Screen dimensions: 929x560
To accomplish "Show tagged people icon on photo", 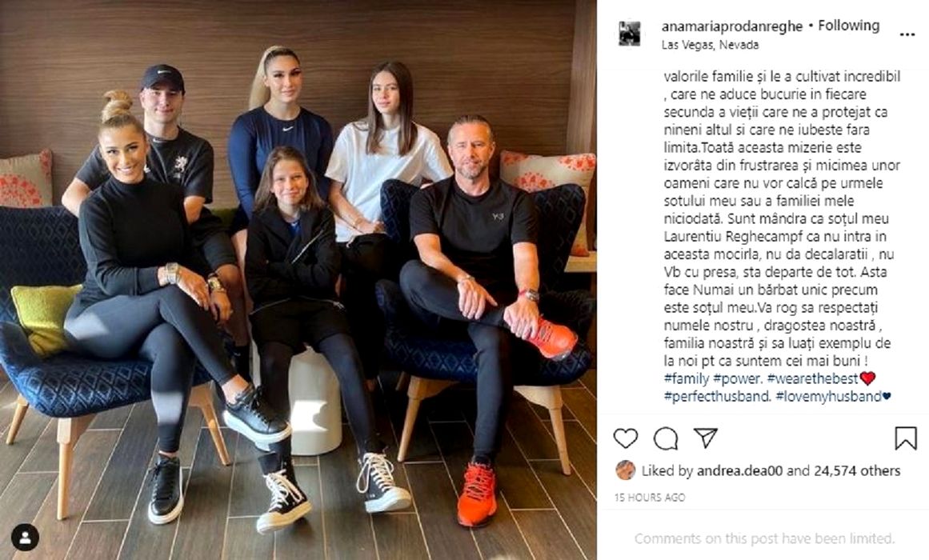I will click(x=25, y=538).
